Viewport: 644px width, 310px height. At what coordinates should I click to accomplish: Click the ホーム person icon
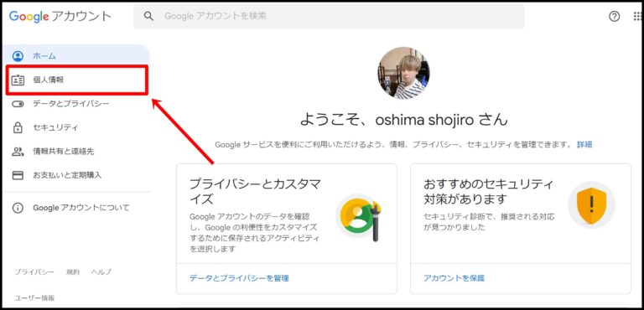pyautogui.click(x=18, y=56)
